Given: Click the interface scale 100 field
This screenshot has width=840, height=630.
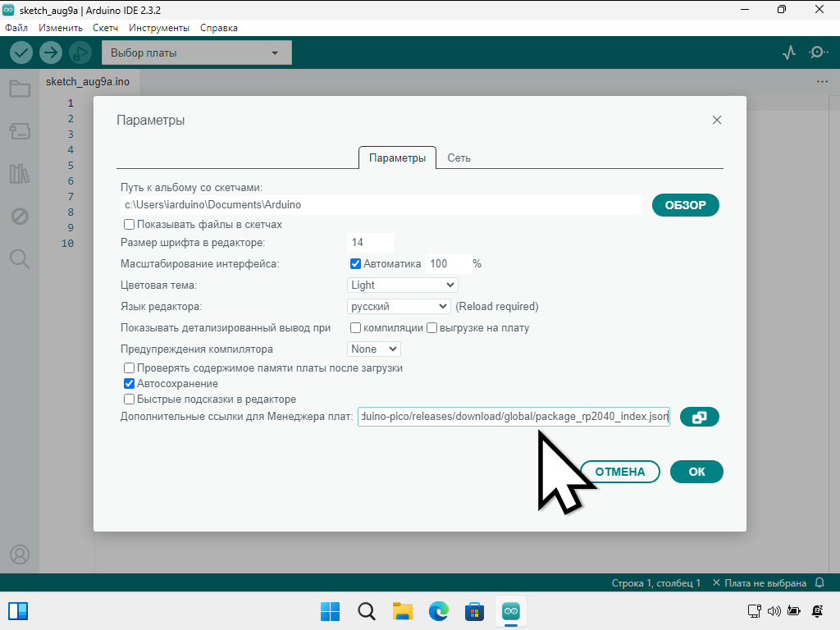Looking at the screenshot, I should tap(449, 263).
